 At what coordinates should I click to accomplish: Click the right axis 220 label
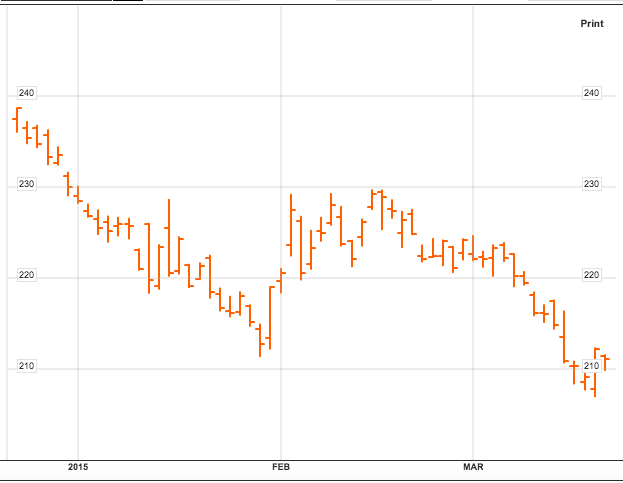click(591, 276)
